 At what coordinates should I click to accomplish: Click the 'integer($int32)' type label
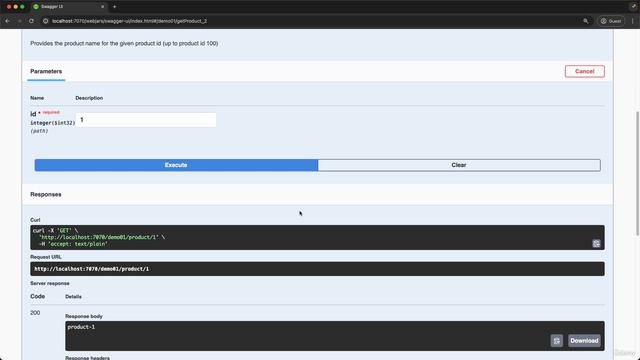tap(53, 123)
